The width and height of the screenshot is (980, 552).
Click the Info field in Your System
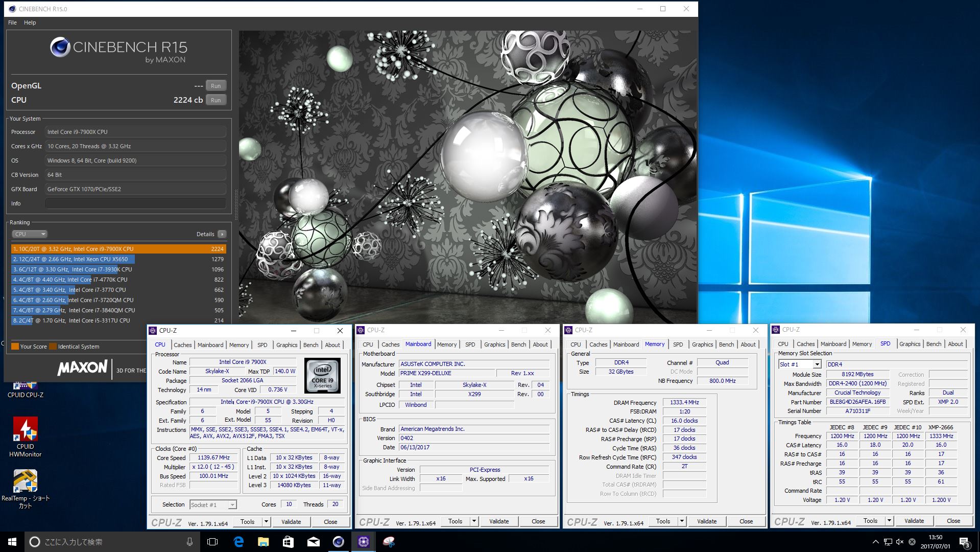[135, 203]
